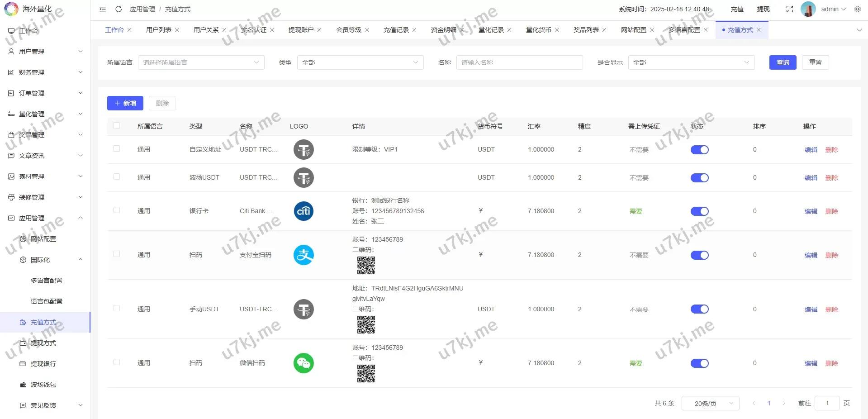Image resolution: width=868 pixels, height=419 pixels.
Task: Click the 前往 page number input field
Action: click(827, 403)
